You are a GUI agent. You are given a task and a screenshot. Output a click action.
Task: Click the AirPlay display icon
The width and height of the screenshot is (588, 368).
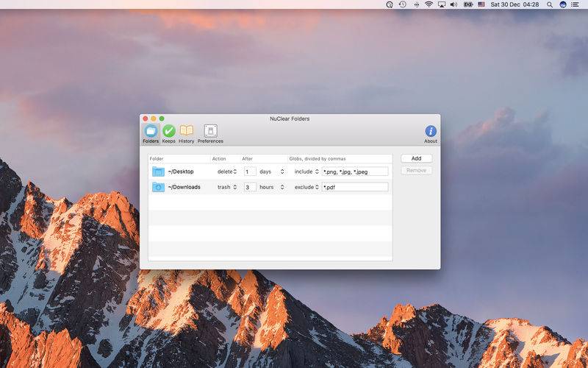point(442,4)
